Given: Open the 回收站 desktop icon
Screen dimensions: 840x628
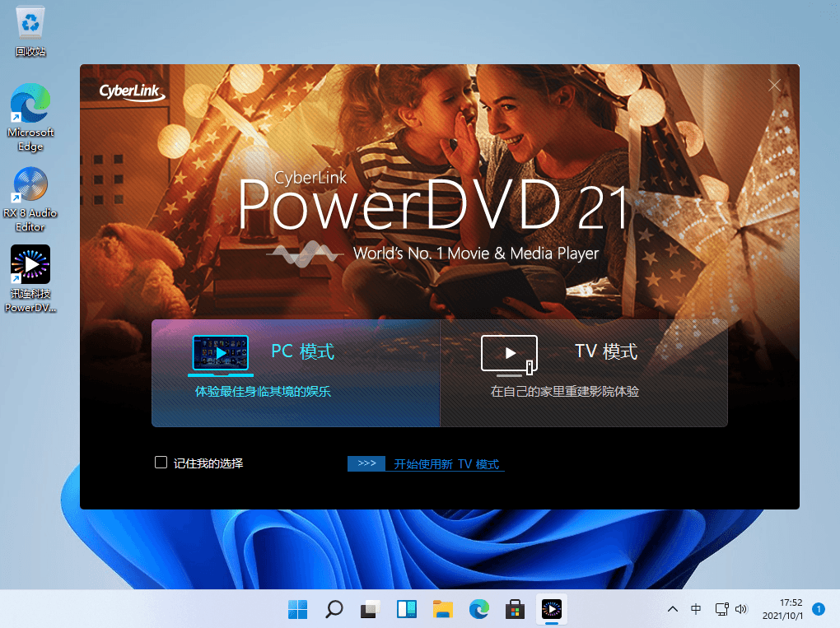Looking at the screenshot, I should pos(30,31).
